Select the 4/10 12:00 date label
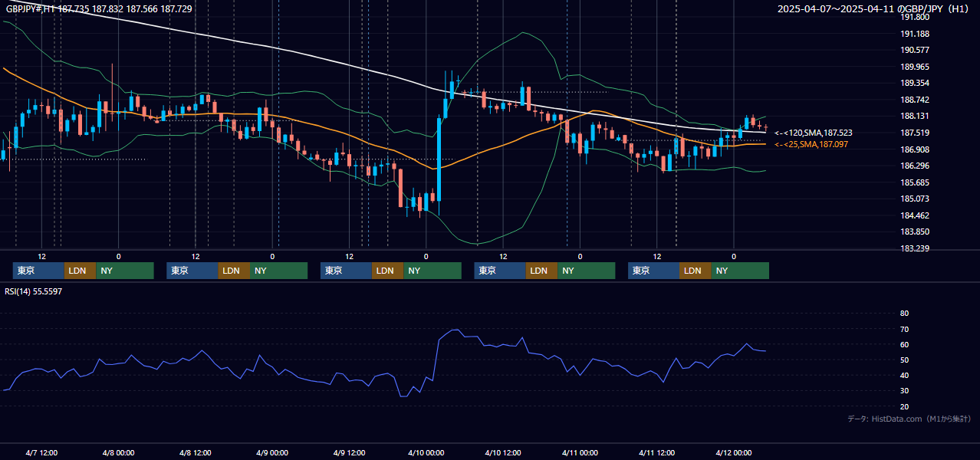Screen dimensions: 980x460 (502, 452)
